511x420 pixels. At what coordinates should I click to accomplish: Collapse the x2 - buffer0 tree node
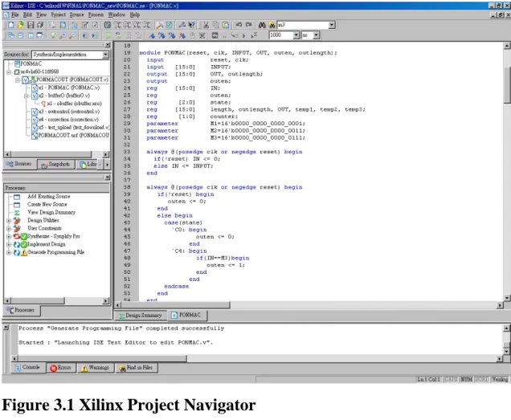(x=27, y=96)
